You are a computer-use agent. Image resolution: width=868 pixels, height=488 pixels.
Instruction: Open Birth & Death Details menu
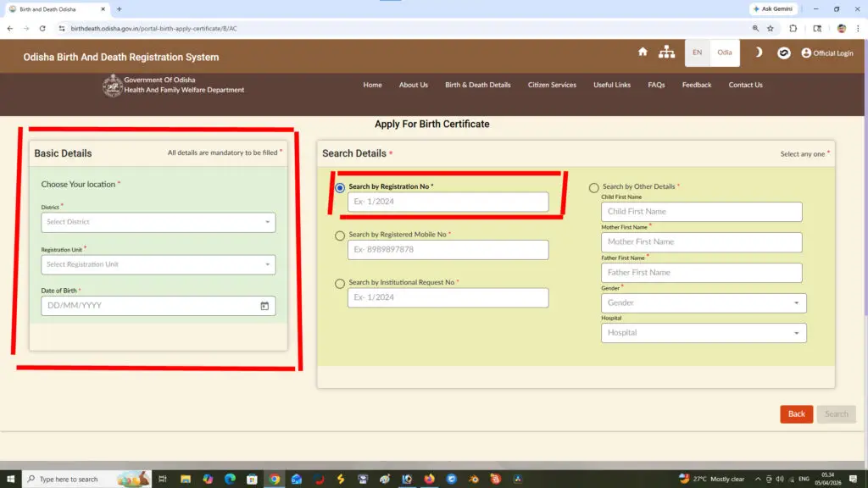coord(478,85)
